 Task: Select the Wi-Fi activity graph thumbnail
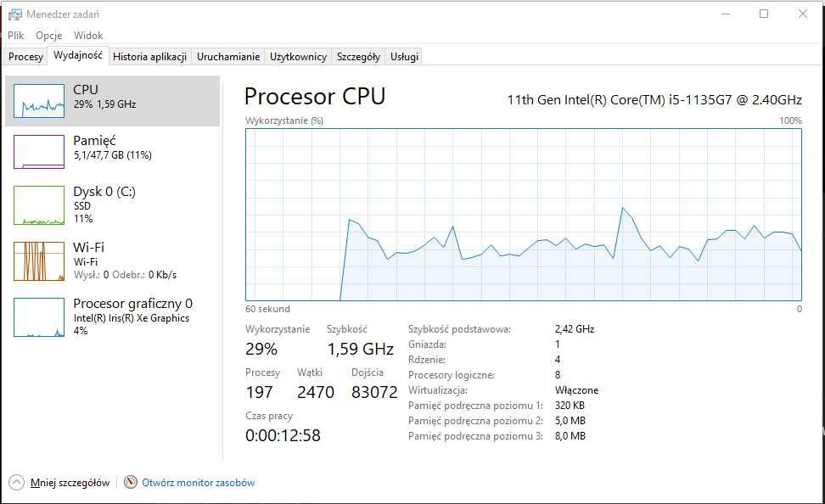39,261
